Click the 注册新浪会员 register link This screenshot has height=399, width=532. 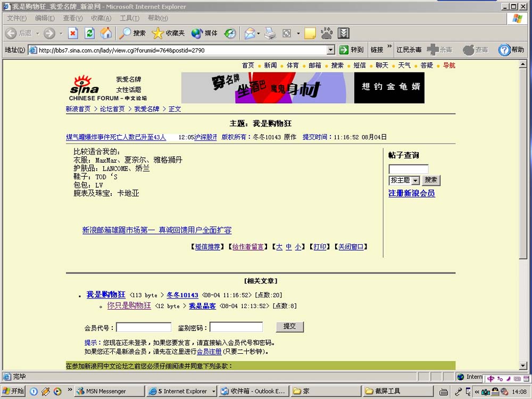pos(412,194)
